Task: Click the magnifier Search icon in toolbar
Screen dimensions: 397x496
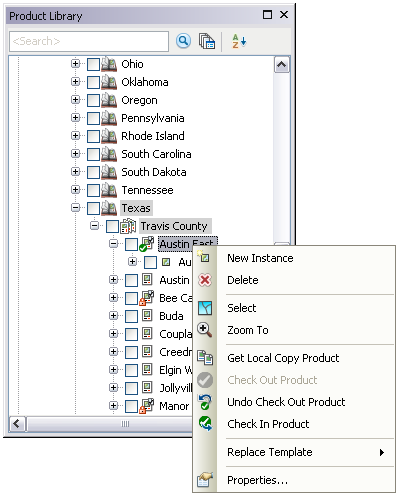Action: click(x=183, y=41)
